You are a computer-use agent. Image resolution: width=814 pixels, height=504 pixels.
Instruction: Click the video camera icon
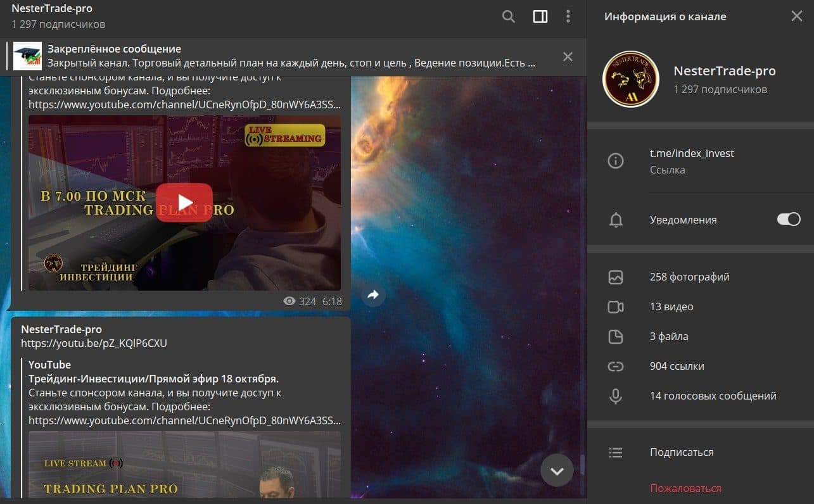615,306
